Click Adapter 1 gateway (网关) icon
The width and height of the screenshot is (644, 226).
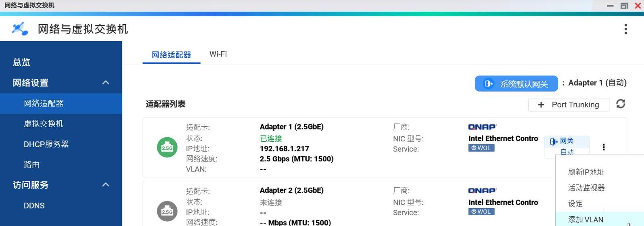click(x=554, y=141)
